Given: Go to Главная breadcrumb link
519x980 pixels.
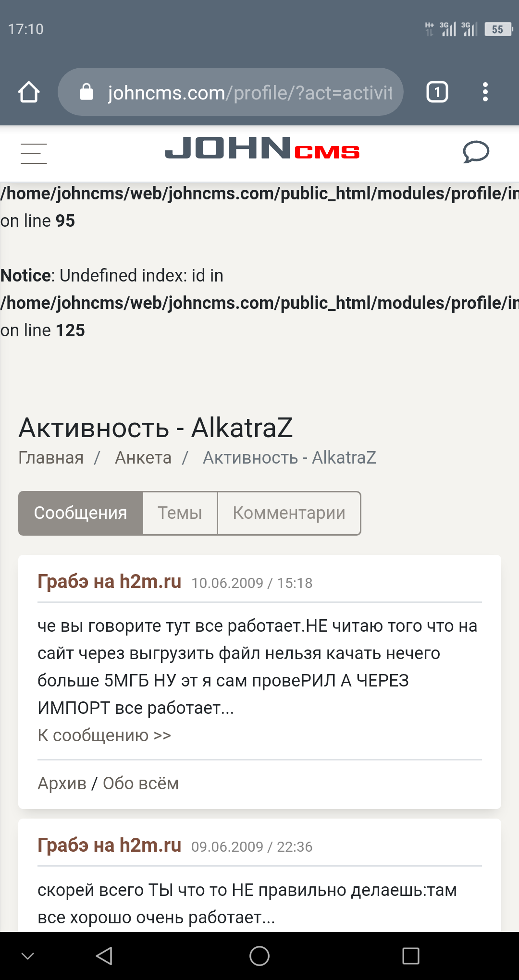Looking at the screenshot, I should click(51, 458).
